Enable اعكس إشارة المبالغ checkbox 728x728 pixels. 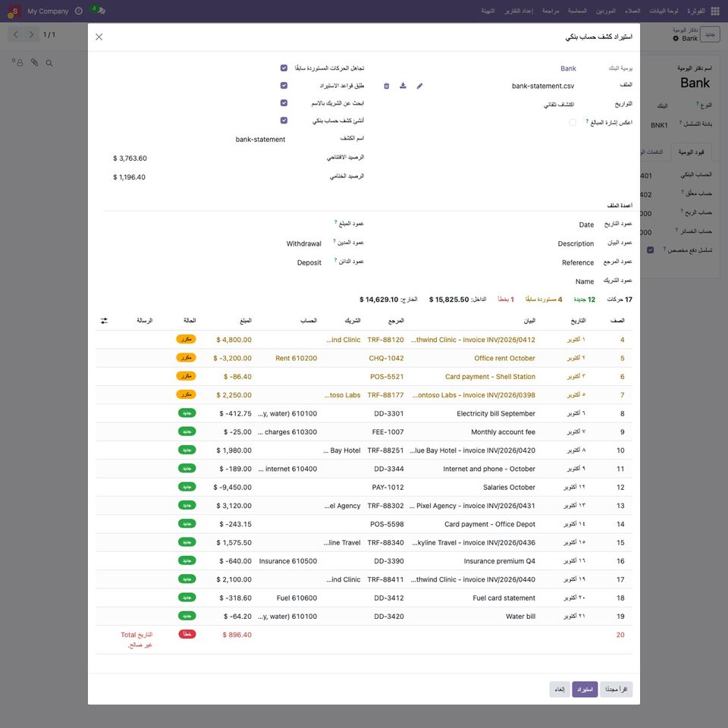[x=573, y=122]
